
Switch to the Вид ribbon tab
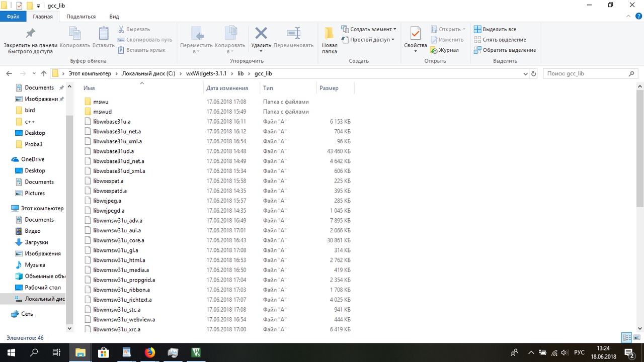coord(114,17)
